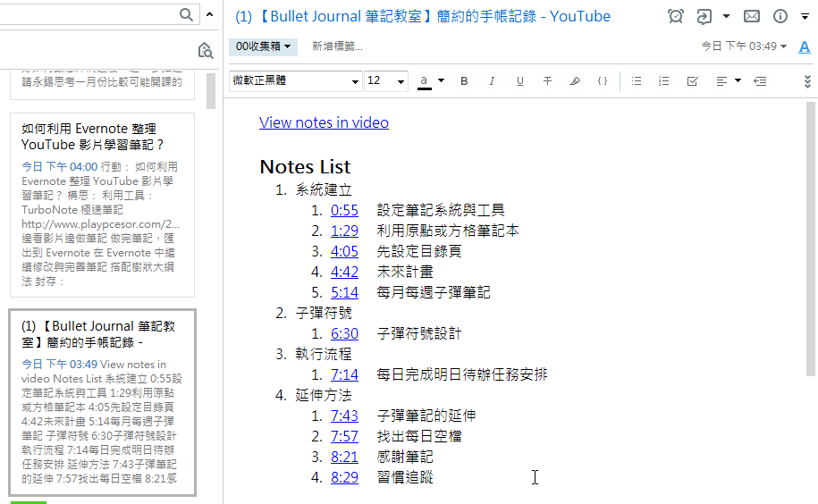This screenshot has height=504, width=818.
Task: Collapse the search panel with the up arrow
Action: [x=210, y=14]
